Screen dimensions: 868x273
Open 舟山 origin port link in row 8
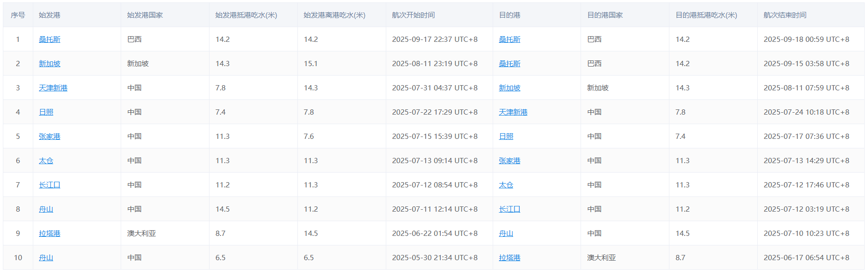(x=46, y=209)
